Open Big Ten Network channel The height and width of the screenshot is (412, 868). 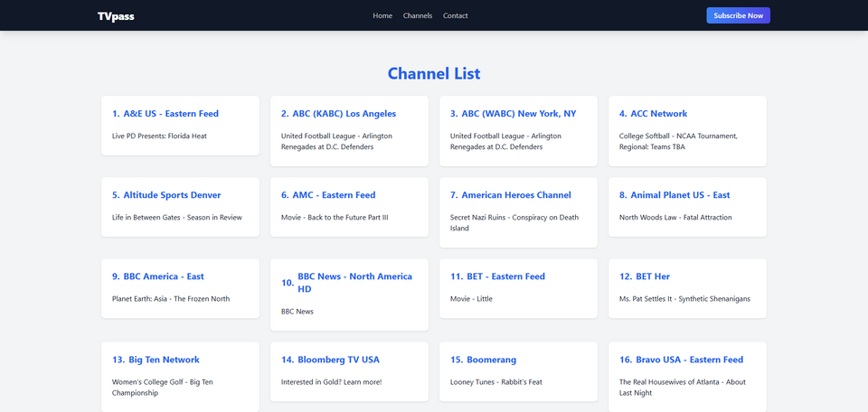(164, 360)
